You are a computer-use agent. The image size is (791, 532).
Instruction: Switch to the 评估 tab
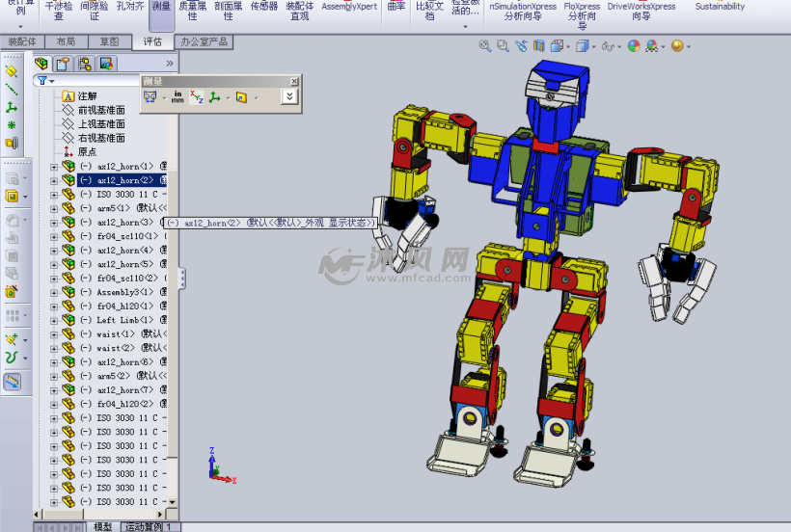tap(152, 41)
